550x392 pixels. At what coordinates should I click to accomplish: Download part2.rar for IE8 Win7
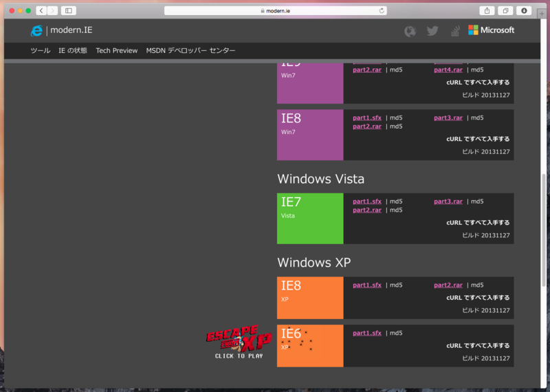point(367,127)
